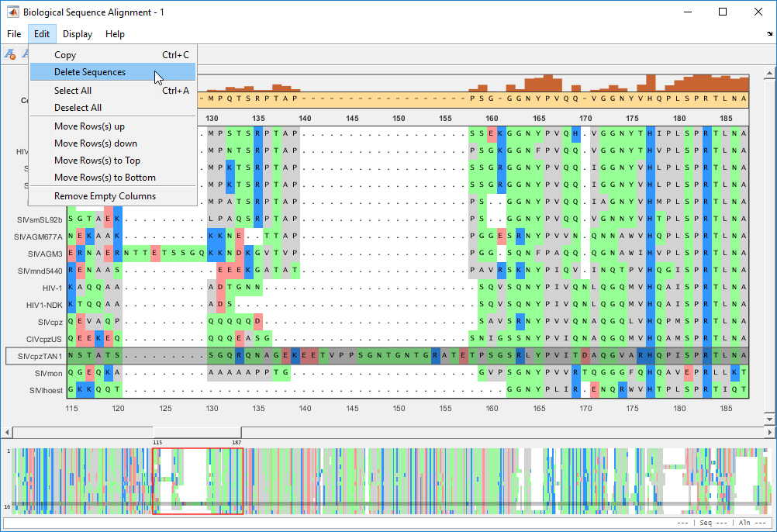This screenshot has height=532, width=777.
Task: Choose Select All menu entry
Action: 73,91
